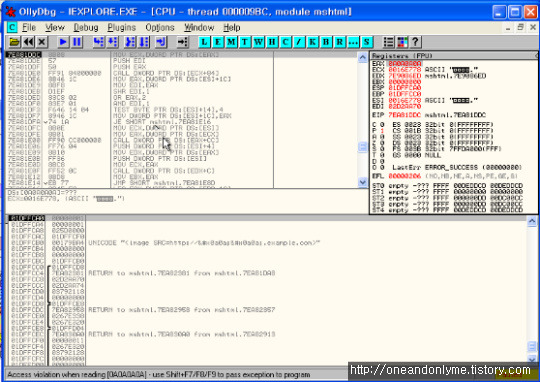Click 'LastErr ERROR_SUCCESS (00000000)' line
540x382 pixels.
[x=457, y=167]
